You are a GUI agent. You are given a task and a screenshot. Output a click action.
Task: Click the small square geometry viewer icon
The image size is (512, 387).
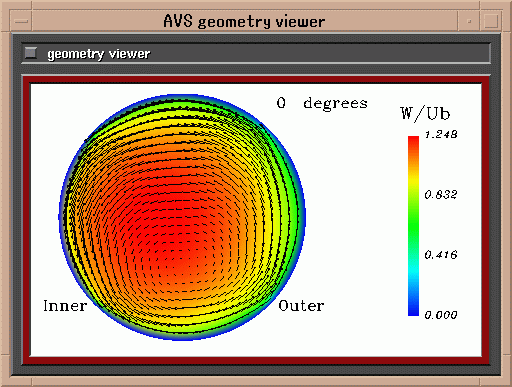coord(31,53)
